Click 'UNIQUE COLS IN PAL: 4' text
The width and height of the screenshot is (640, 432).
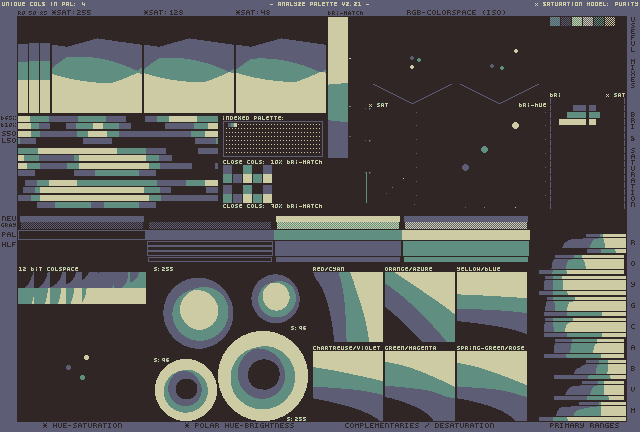pyautogui.click(x=44, y=4)
